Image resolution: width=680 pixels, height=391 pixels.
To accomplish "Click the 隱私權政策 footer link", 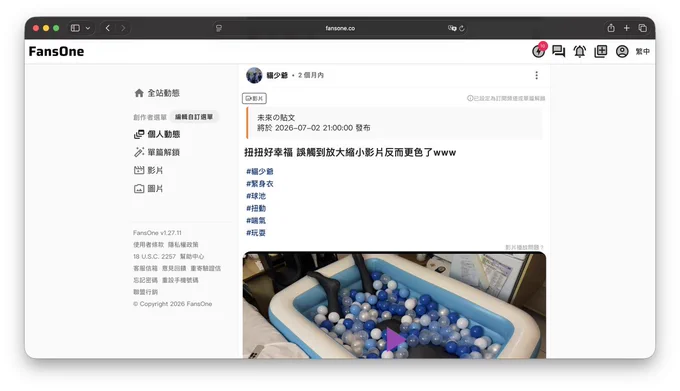I will coord(183,244).
